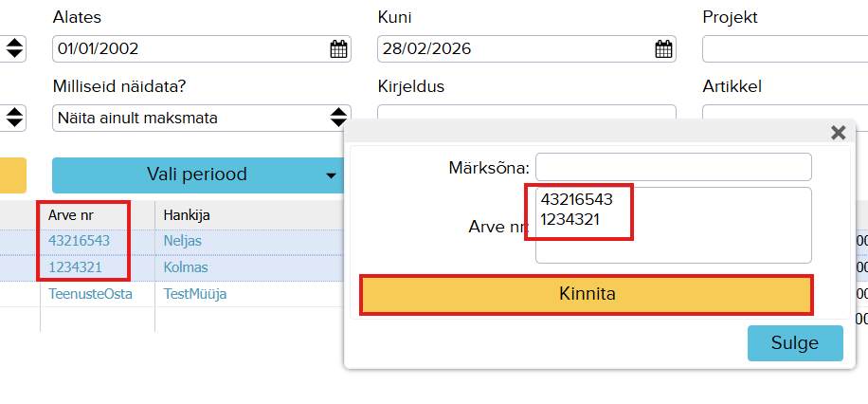Click the Alates date field
The width and height of the screenshot is (868, 404).
[188, 49]
